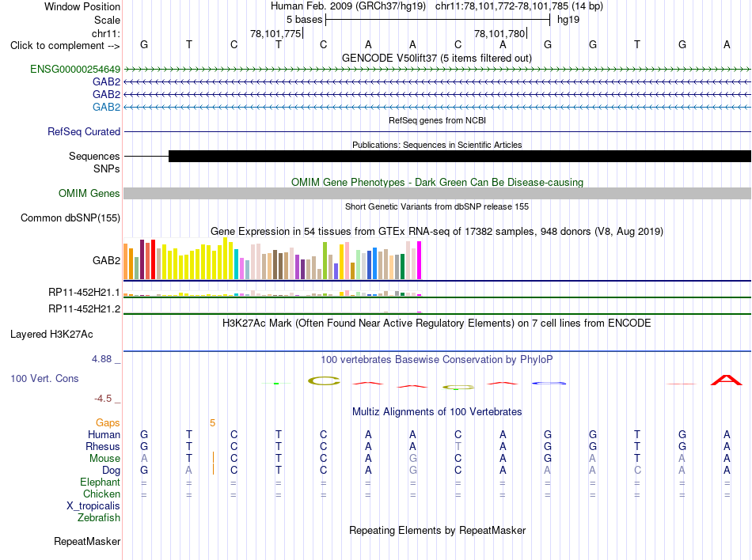The image size is (752, 560).
Task: Click the PhyloP Basewise Conservation title
Action: click(436, 359)
